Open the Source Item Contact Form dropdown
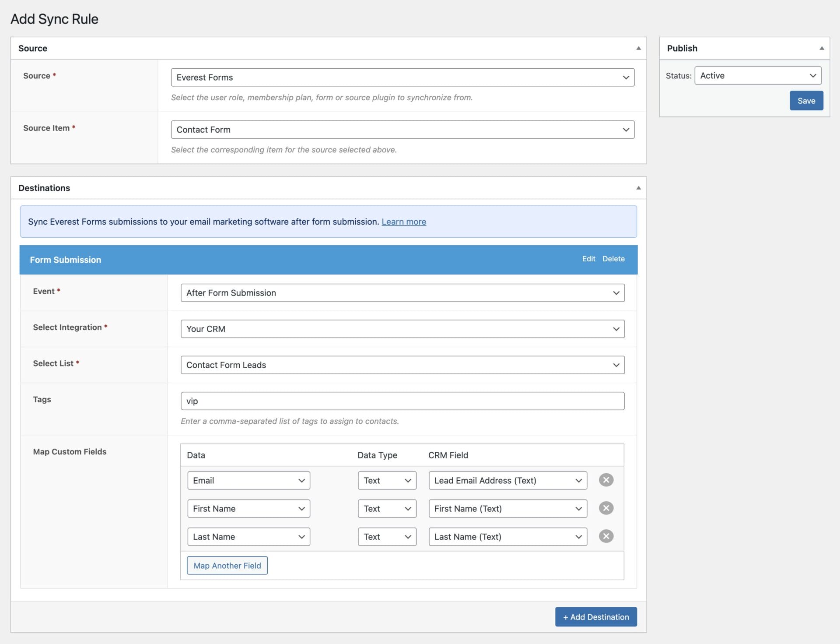 (x=402, y=130)
